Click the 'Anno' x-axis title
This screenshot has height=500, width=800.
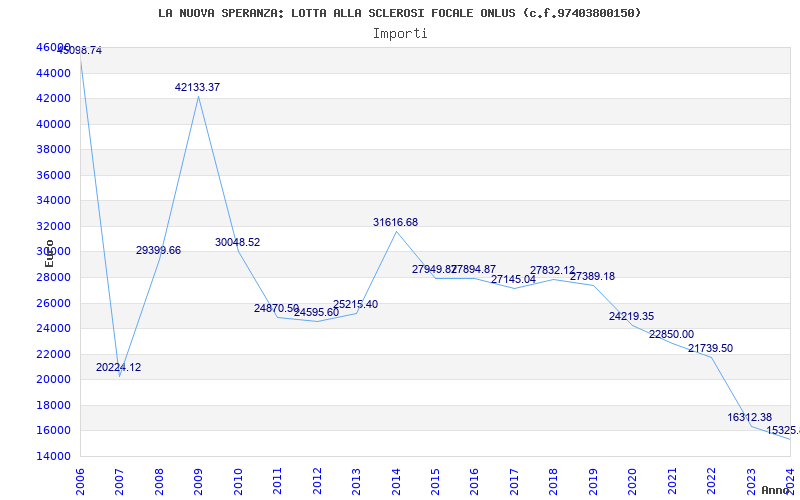[776, 490]
